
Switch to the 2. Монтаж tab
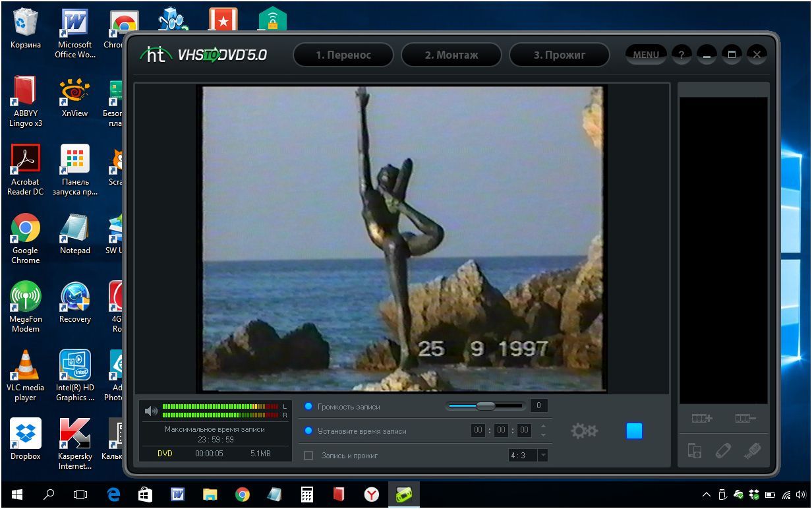point(451,55)
